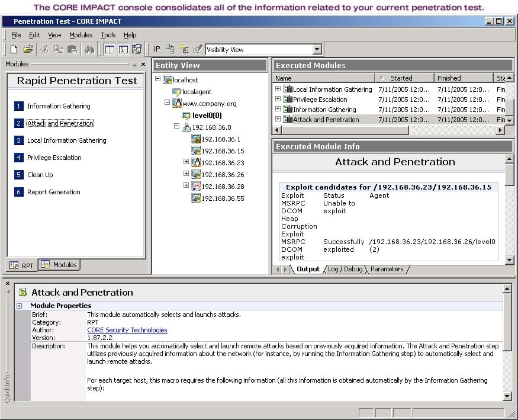This screenshot has height=420, width=518.
Task: Click the 192.168.36.15 host icon
Action: coord(196,150)
